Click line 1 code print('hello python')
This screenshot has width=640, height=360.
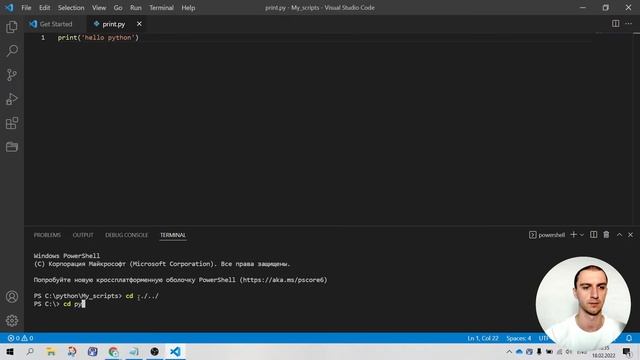(98, 38)
